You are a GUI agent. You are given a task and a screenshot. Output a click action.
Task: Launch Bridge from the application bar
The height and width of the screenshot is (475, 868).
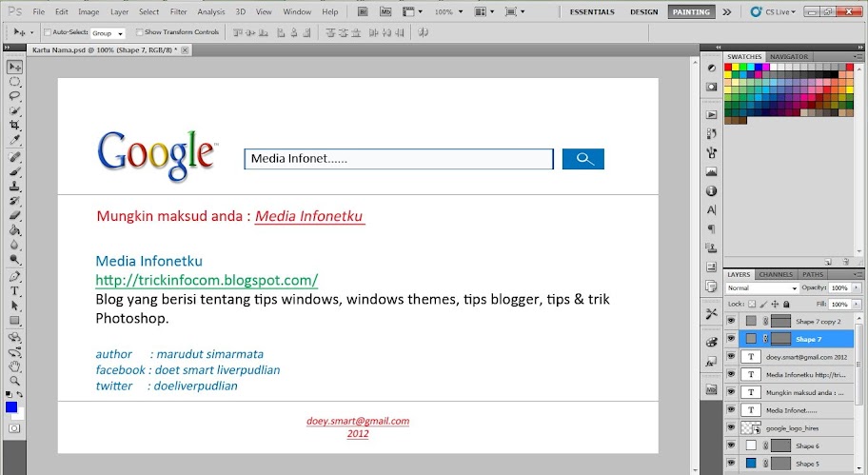pyautogui.click(x=363, y=11)
